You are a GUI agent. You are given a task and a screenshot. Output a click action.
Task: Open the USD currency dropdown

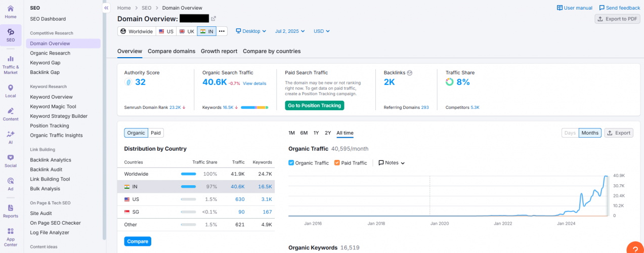[322, 31]
